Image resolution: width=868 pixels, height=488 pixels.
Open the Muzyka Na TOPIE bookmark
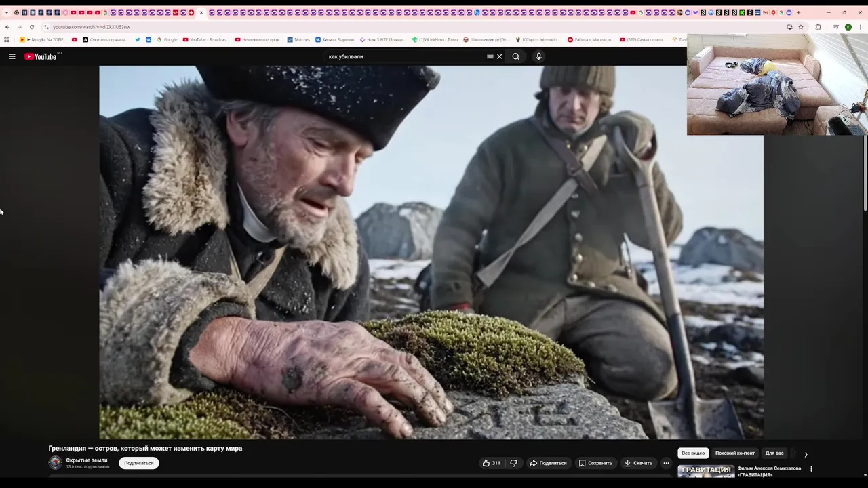[x=43, y=40]
